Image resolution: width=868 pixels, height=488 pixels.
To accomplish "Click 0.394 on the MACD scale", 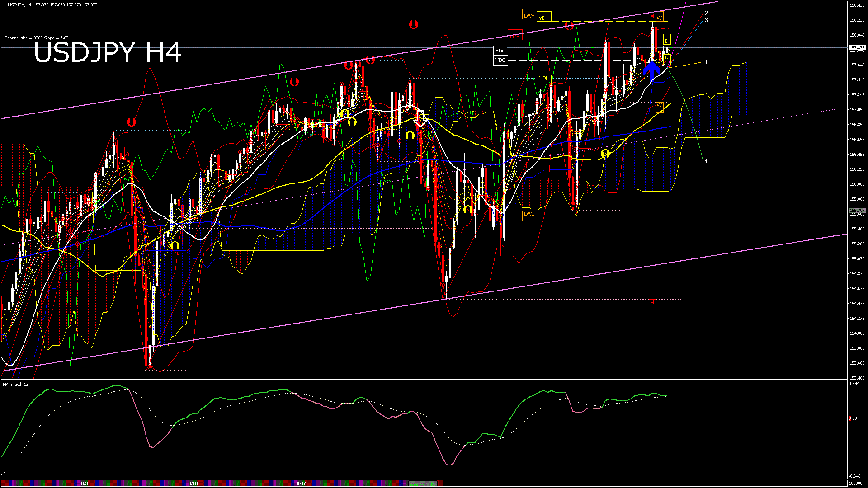I will 854,384.
